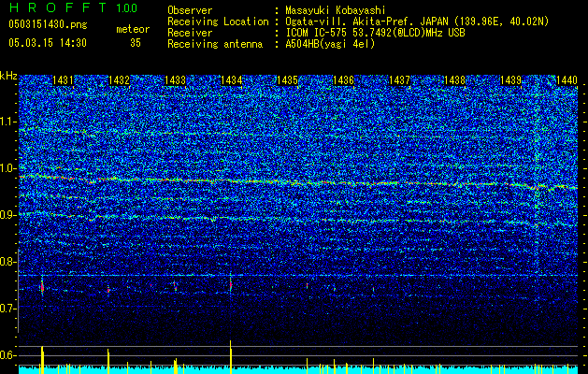Viewport: 588px width, 374px height.
Task: Click the 1.0 kHz axis label
Action: click(7, 168)
